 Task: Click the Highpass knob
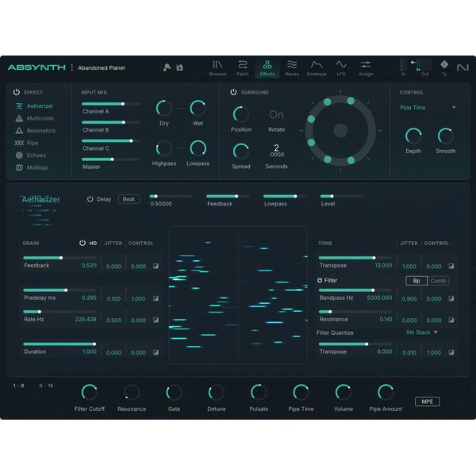tap(164, 149)
